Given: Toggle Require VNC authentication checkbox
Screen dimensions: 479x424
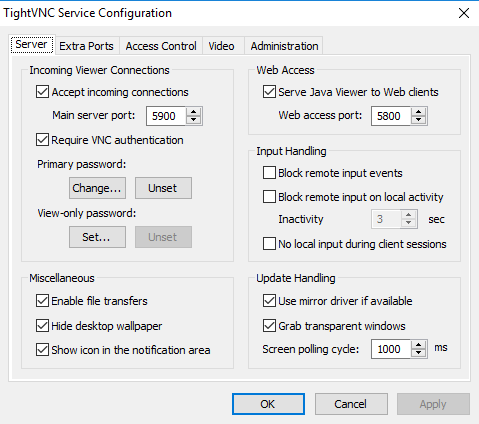Looking at the screenshot, I should pyautogui.click(x=42, y=140).
